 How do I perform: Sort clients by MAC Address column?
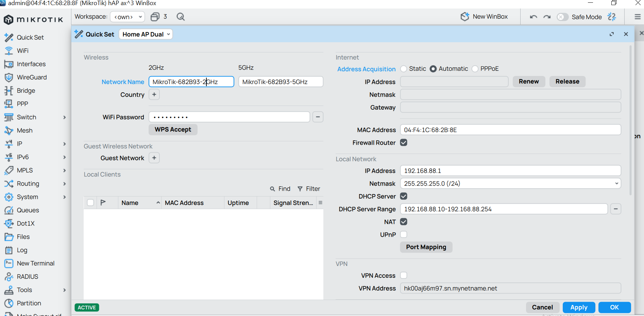point(192,203)
